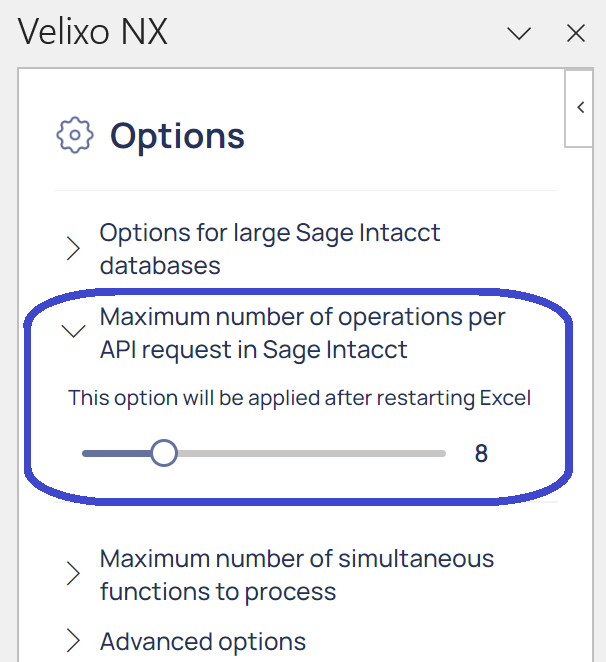Screen dimensions: 606x662
Task: Select the 'Options for large Sage Intacct databases' label
Action: point(270,249)
